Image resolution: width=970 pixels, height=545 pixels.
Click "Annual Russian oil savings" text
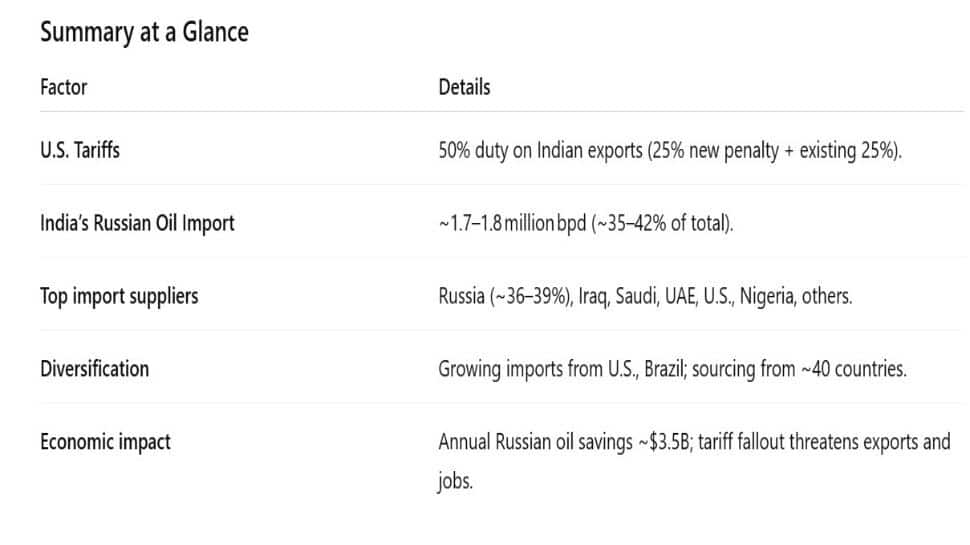(x=533, y=441)
